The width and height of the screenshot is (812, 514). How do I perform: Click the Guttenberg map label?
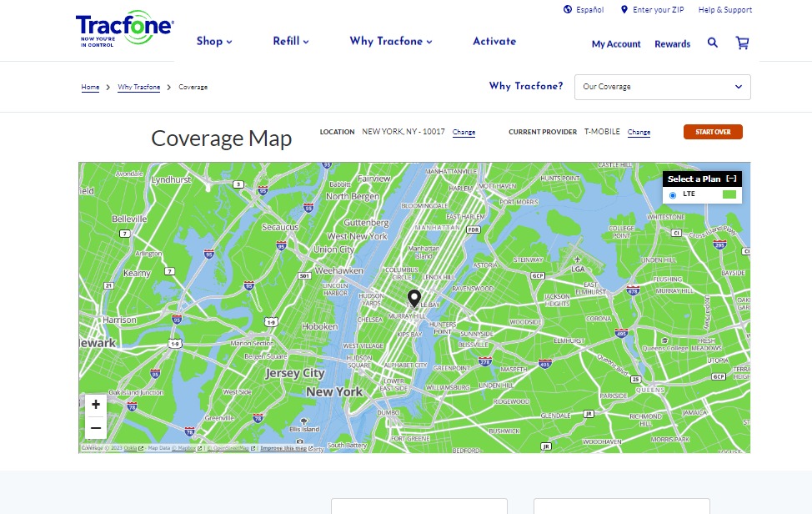point(366,223)
